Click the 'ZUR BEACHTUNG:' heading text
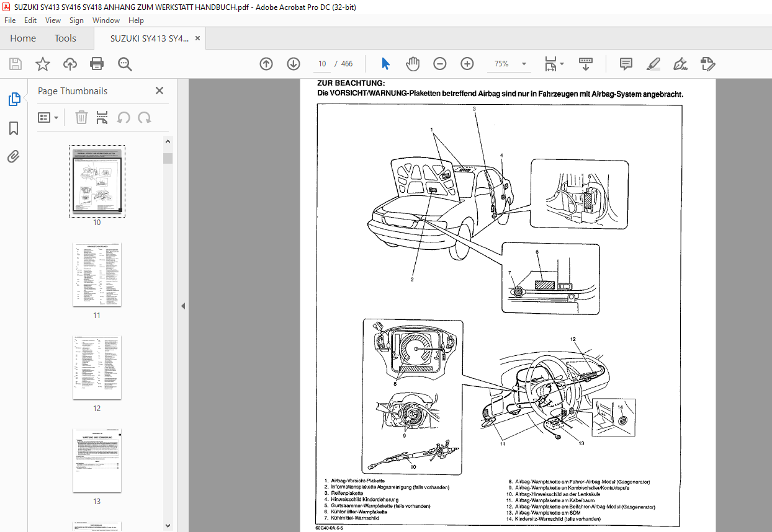The width and height of the screenshot is (772, 532). [351, 83]
